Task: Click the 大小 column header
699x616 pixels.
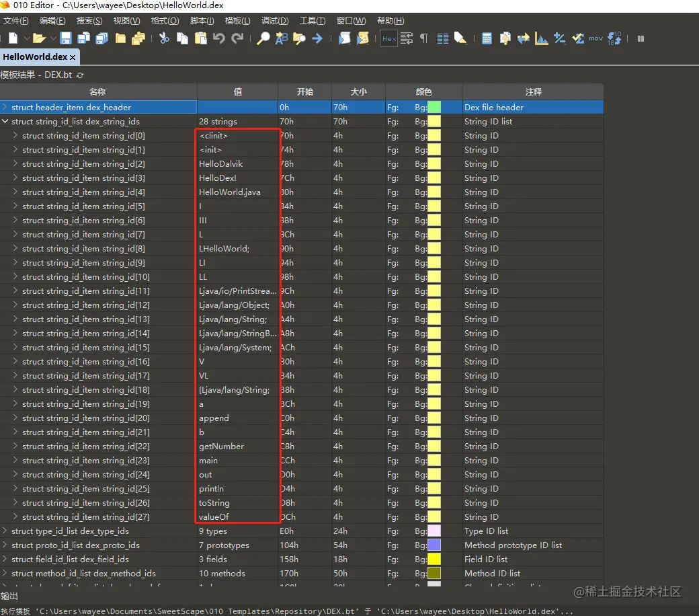Action: click(x=358, y=91)
